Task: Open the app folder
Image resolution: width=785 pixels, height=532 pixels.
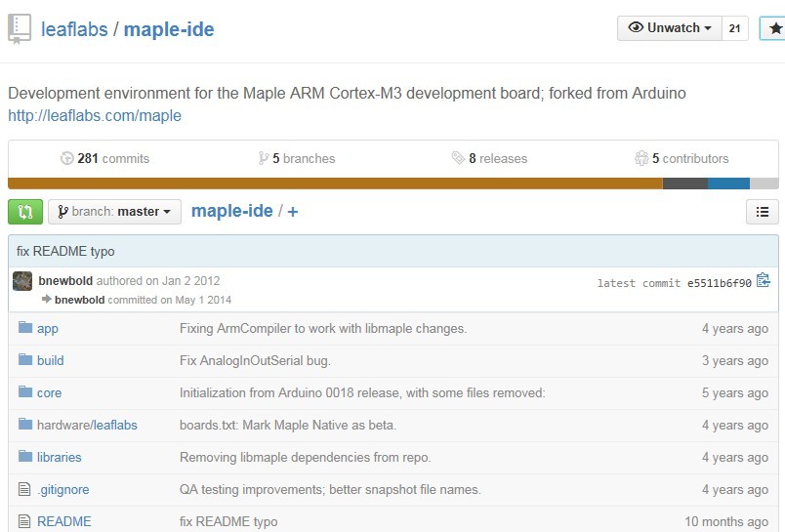Action: click(48, 329)
